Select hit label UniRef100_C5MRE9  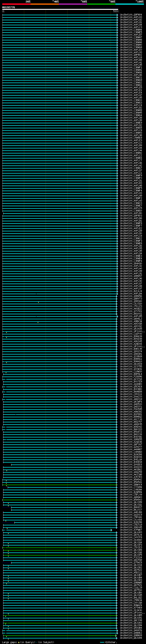coord(131,138)
